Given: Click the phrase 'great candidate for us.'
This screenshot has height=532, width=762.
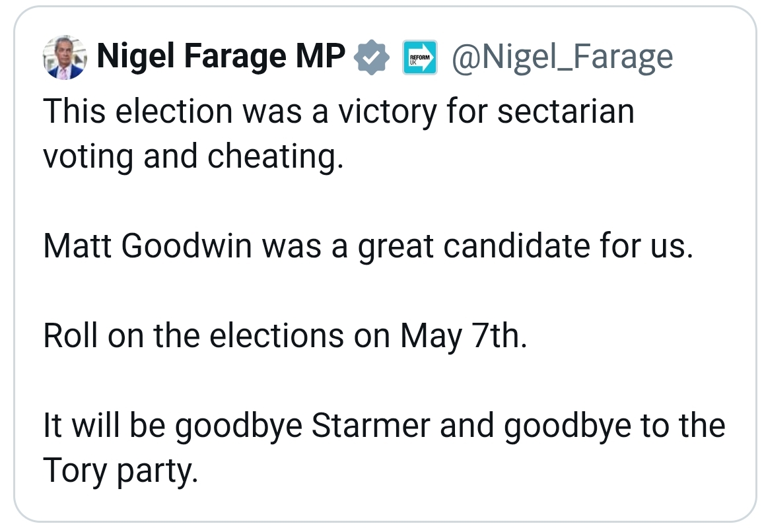Looking at the screenshot, I should [x=526, y=246].
